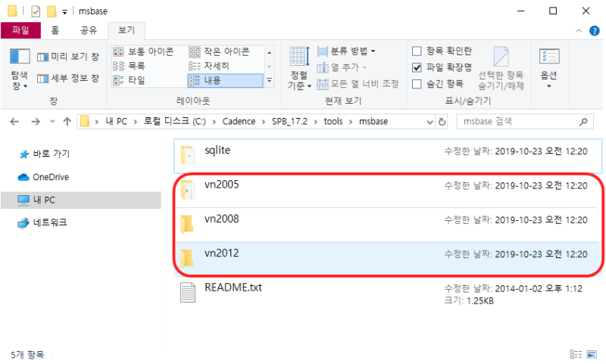Enable 항목 확인란 item check boxes
Screen dimensions: 606x364
[417, 51]
